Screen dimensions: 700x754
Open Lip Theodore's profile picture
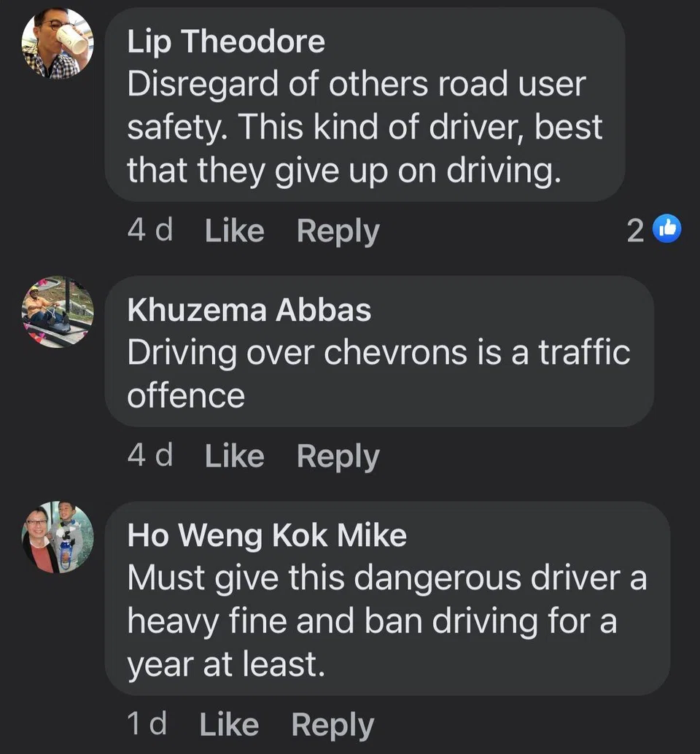58,44
